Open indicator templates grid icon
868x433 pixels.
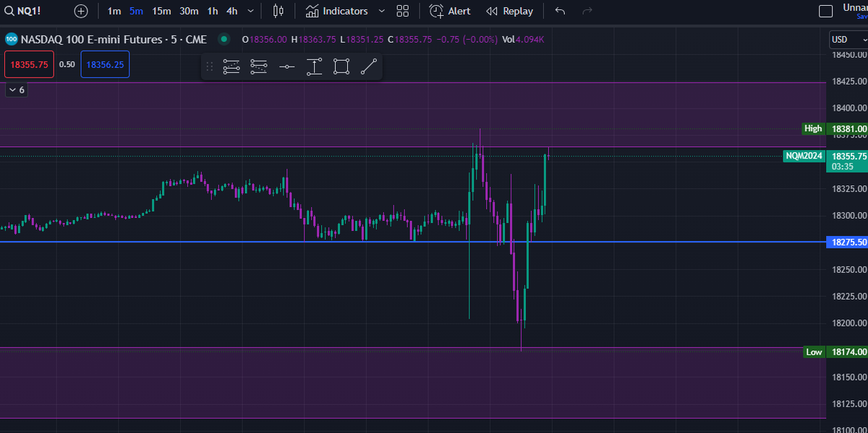pyautogui.click(x=403, y=11)
